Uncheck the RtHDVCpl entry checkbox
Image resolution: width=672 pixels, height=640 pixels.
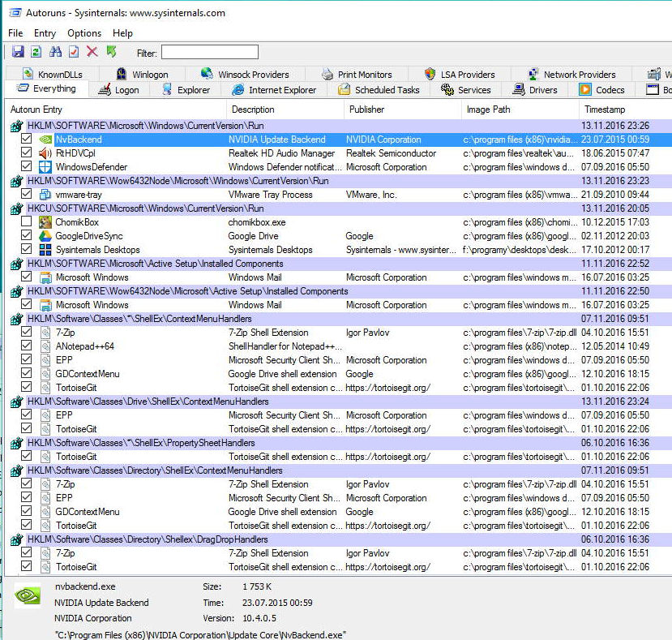(27, 153)
